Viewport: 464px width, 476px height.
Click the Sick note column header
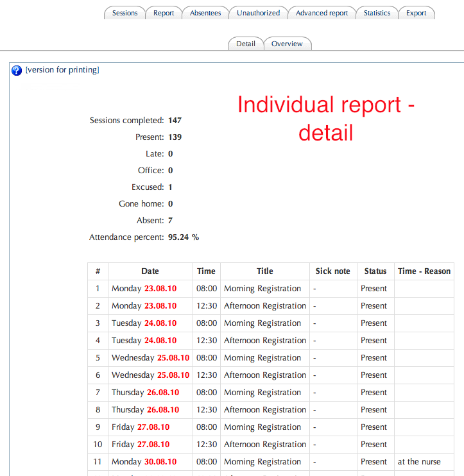click(332, 271)
